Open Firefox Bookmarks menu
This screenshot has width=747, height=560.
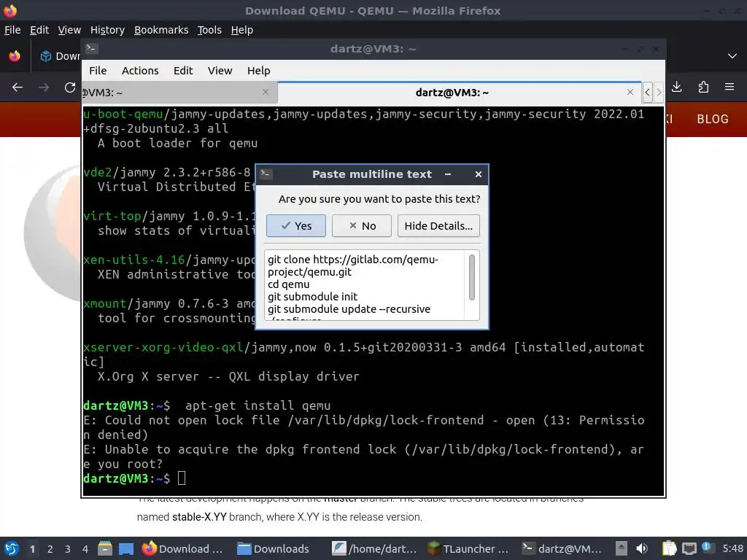click(161, 30)
